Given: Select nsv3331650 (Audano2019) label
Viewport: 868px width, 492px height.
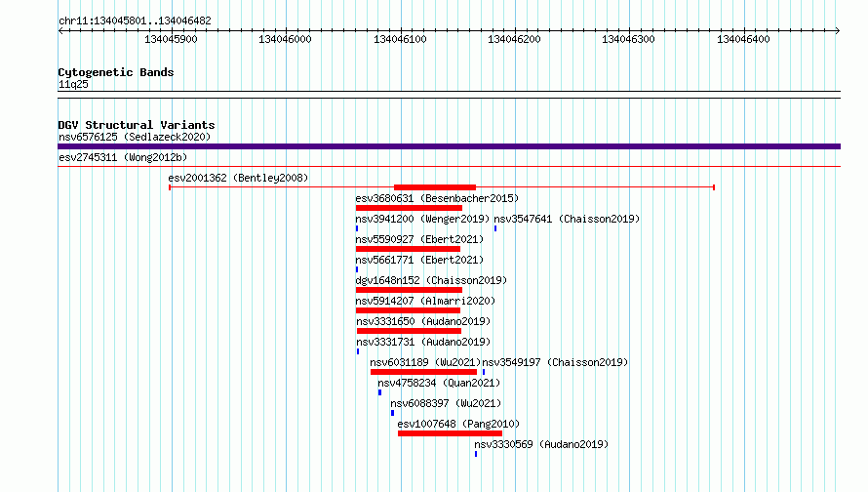Looking at the screenshot, I should (x=423, y=321).
